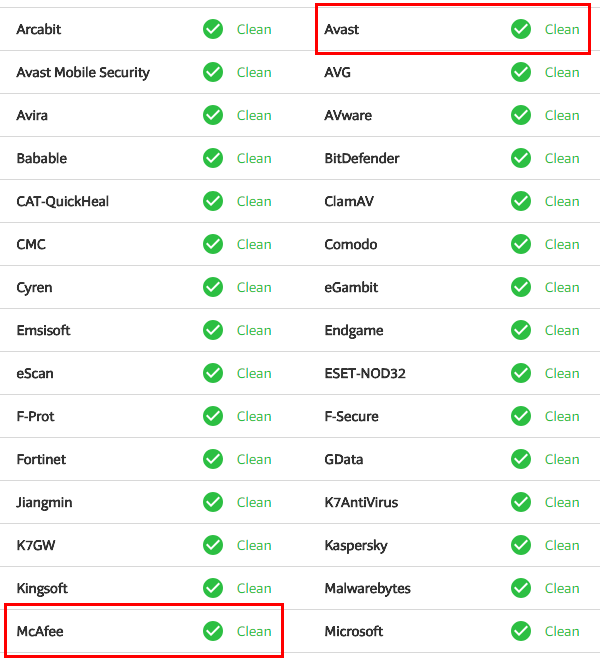Click the green checkmark for Emsisoft
The height and width of the screenshot is (661, 600).
tap(213, 330)
